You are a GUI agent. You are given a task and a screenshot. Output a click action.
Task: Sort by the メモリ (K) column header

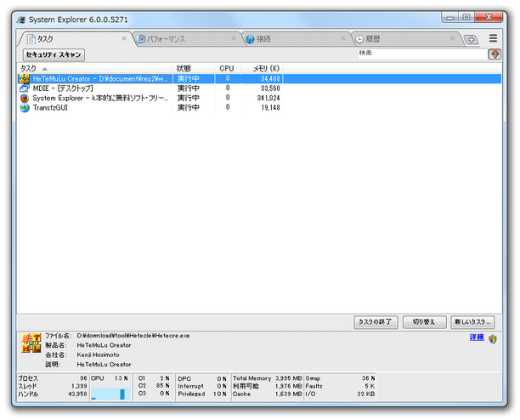coord(262,68)
